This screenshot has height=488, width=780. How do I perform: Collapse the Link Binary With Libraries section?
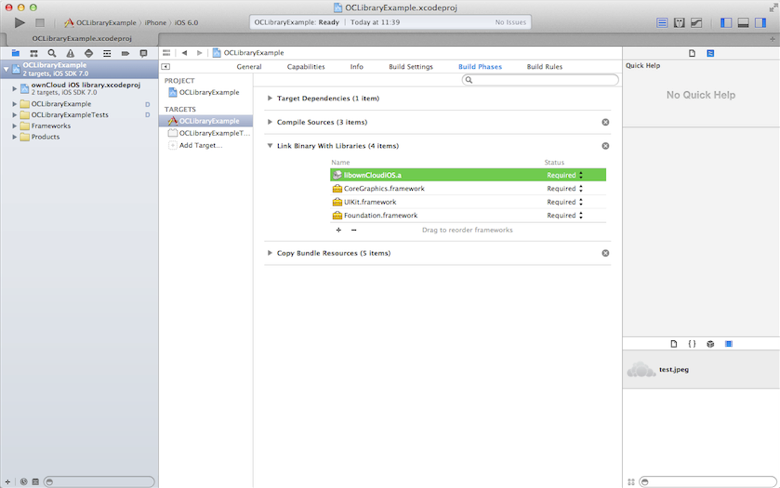click(x=270, y=146)
